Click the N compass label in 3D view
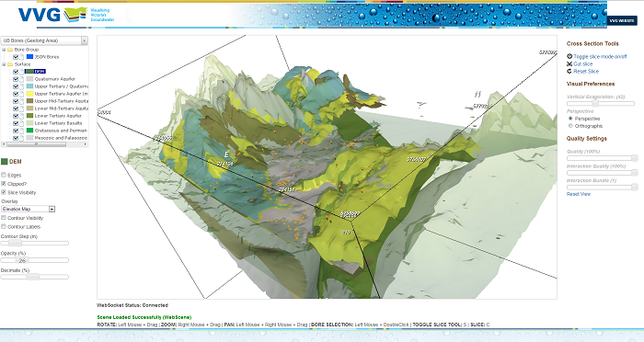The image size is (644, 342). [x=477, y=95]
